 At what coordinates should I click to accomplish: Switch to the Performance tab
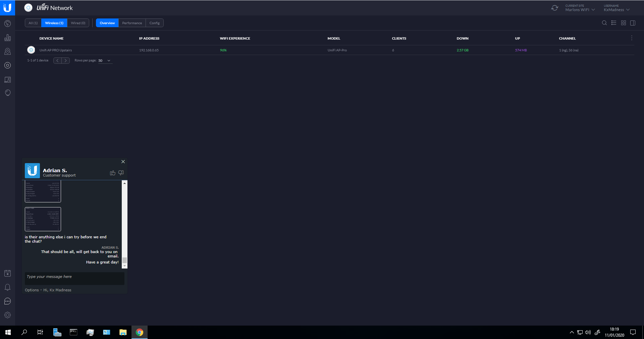click(132, 23)
